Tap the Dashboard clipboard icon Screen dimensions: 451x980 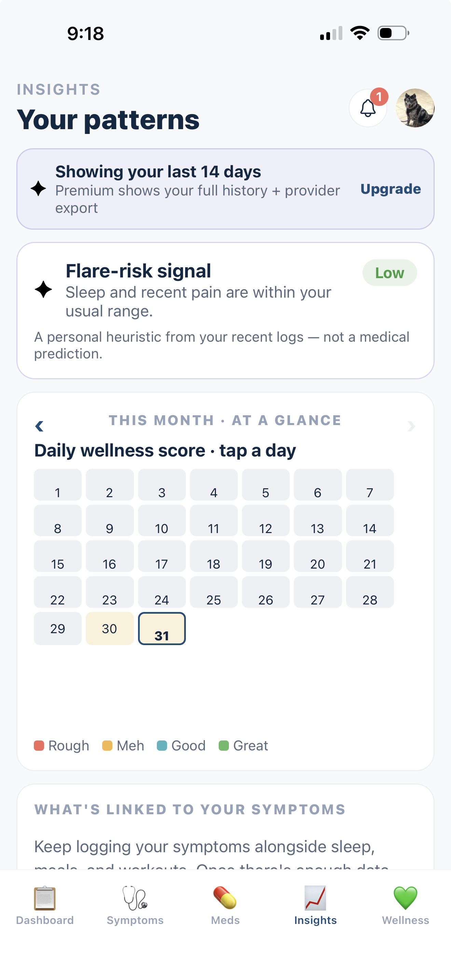(x=45, y=898)
